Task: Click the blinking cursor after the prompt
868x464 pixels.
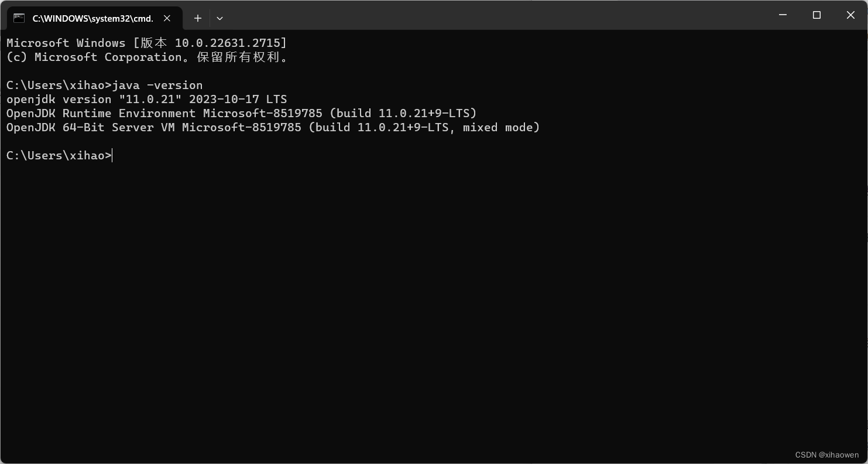Action: [113, 155]
